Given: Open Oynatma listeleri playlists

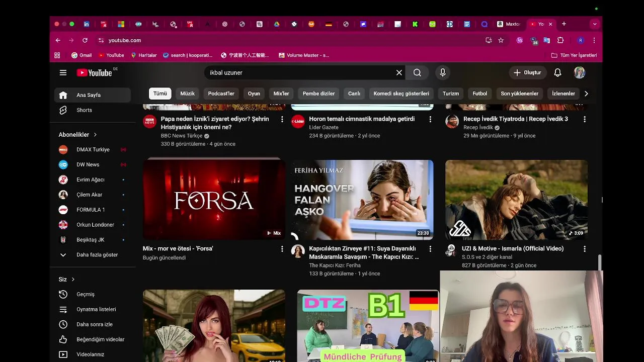Looking at the screenshot, I should pos(93,309).
